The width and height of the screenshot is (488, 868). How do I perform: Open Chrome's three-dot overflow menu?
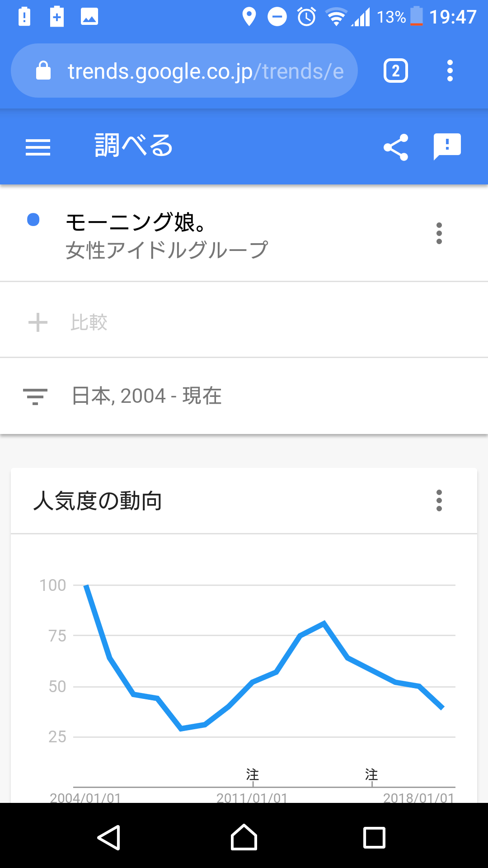(450, 71)
